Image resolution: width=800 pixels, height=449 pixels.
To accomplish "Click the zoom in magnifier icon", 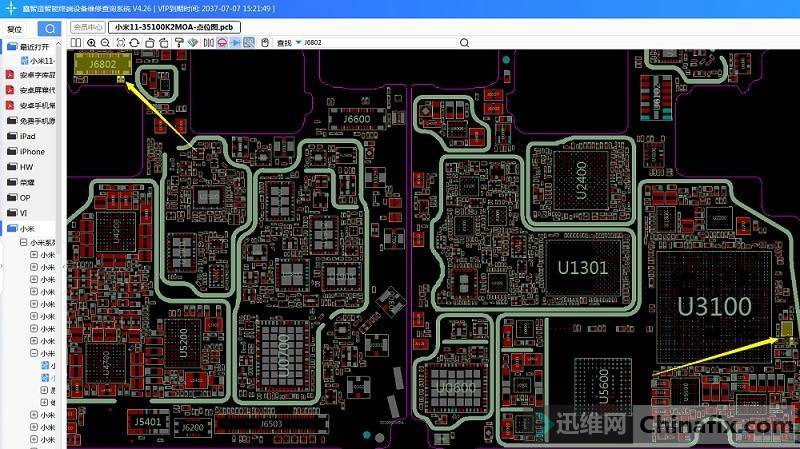I will pos(92,43).
